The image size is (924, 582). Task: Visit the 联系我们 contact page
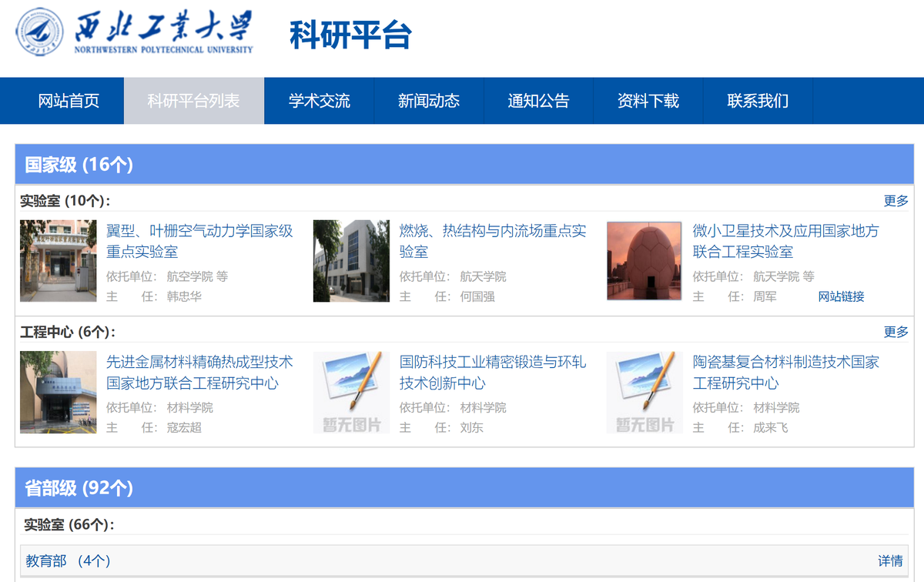click(758, 101)
